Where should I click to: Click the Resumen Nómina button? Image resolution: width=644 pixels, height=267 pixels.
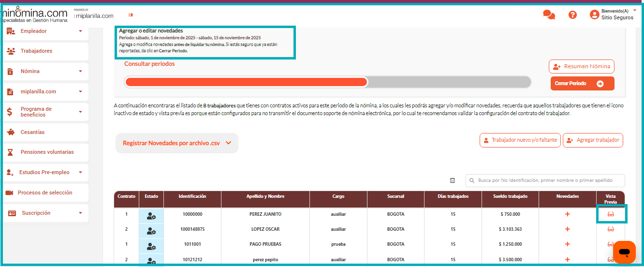pyautogui.click(x=581, y=67)
